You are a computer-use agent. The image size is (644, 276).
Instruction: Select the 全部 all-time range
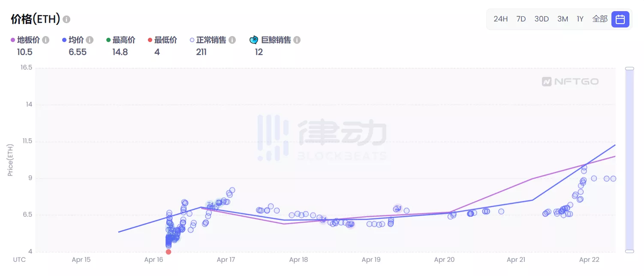pos(600,19)
